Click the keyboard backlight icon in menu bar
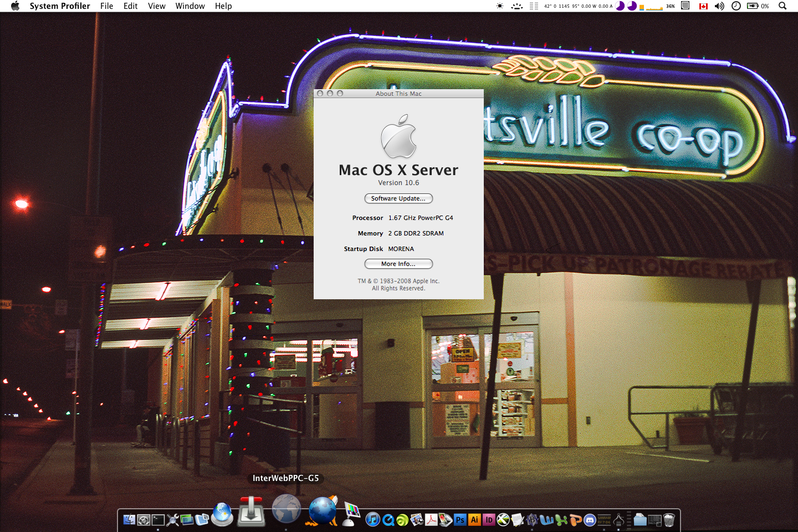The height and width of the screenshot is (532, 798). click(517, 6)
